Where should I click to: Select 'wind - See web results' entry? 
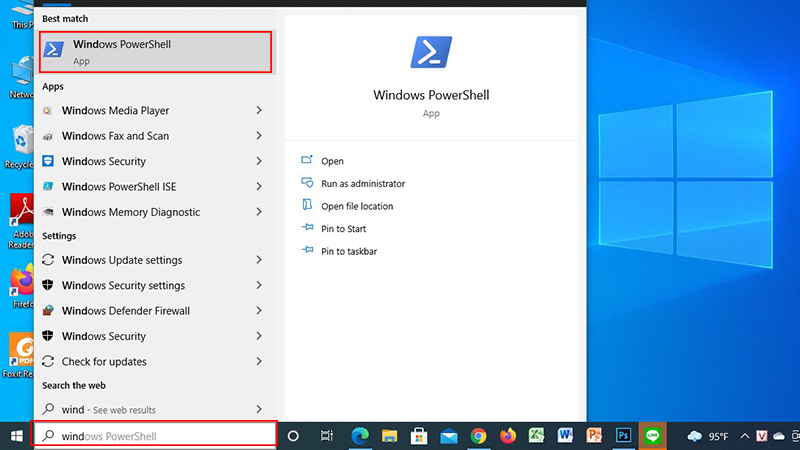click(x=108, y=409)
